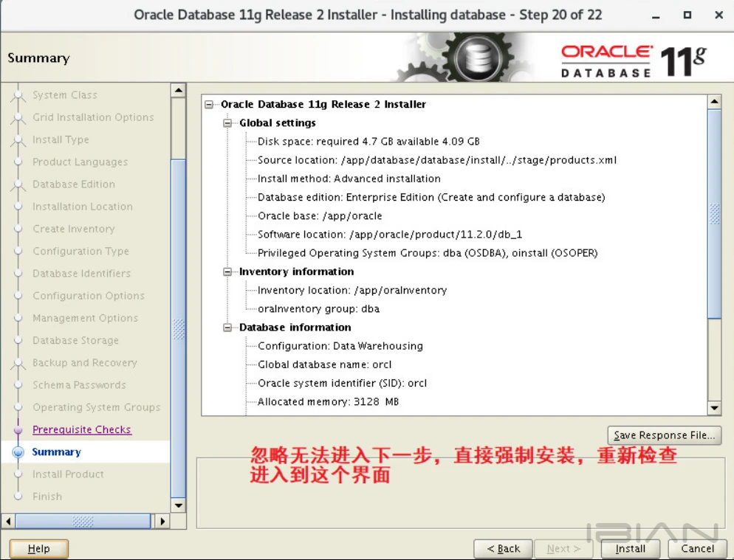This screenshot has height=560, width=734.
Task: Click the Database Edition step marker icon
Action: (x=18, y=185)
